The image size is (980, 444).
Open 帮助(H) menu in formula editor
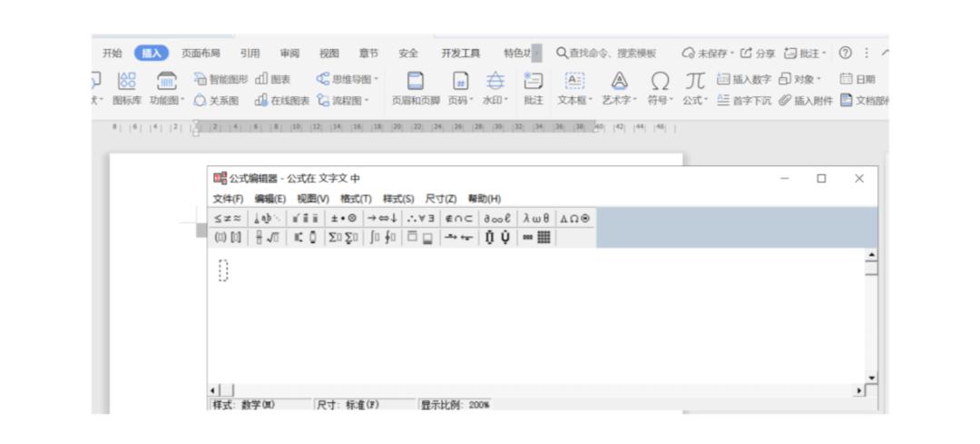[x=485, y=198]
